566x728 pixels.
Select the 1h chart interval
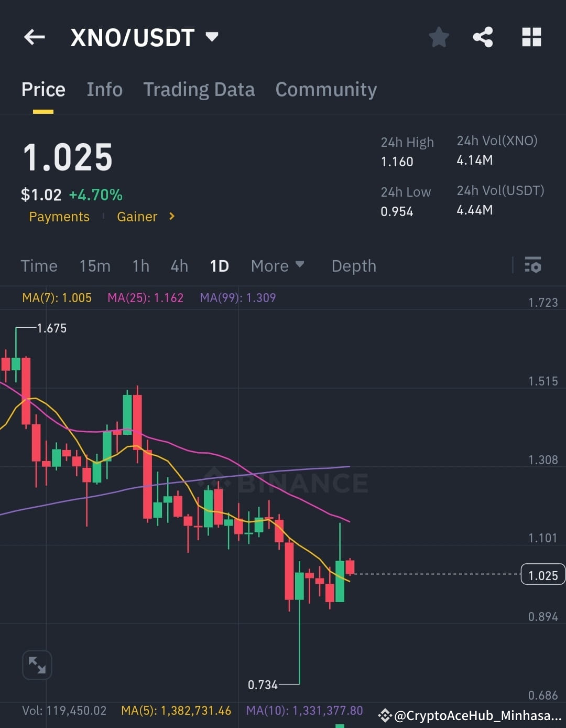pyautogui.click(x=141, y=266)
